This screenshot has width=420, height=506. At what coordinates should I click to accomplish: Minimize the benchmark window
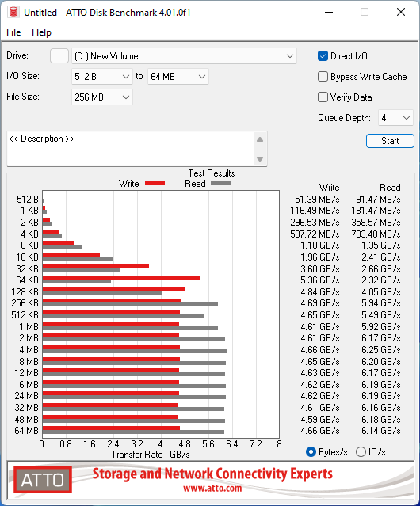point(329,12)
